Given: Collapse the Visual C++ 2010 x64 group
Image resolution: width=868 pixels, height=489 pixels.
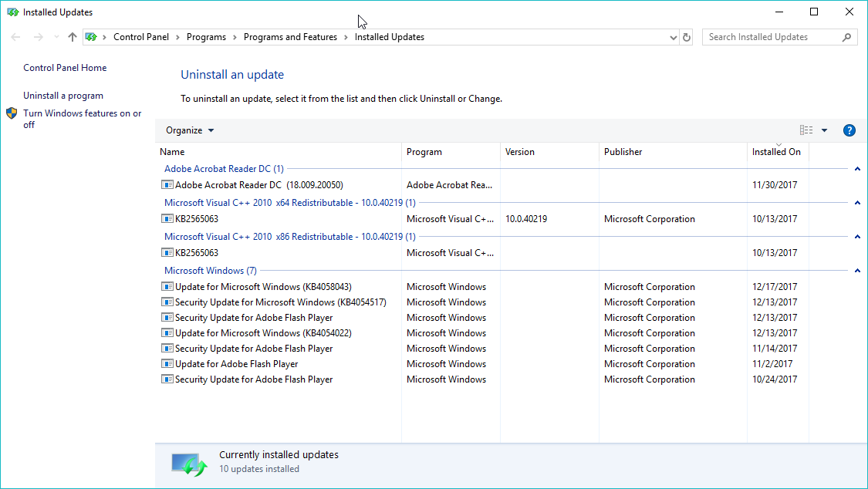Looking at the screenshot, I should pos(857,203).
